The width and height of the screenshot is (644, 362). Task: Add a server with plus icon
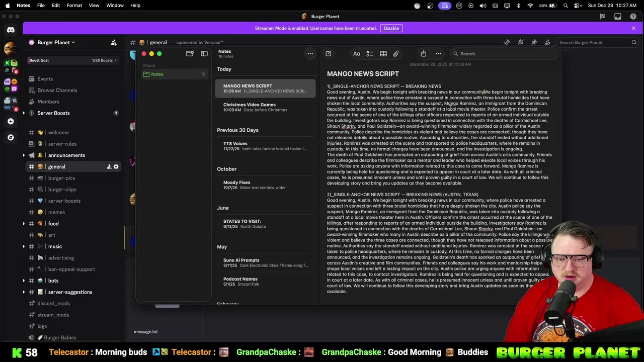[11, 121]
